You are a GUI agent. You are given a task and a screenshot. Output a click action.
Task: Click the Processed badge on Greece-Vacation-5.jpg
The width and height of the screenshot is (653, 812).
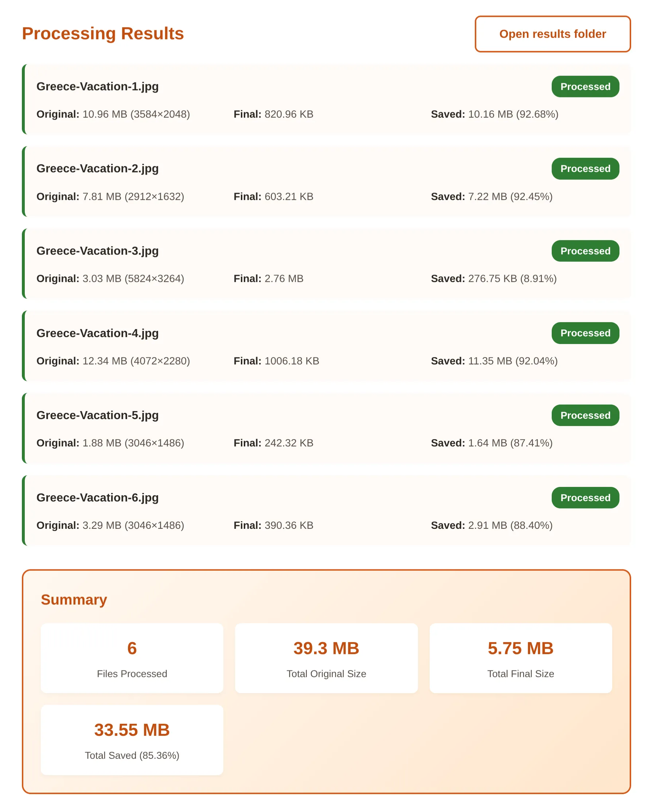click(x=585, y=415)
